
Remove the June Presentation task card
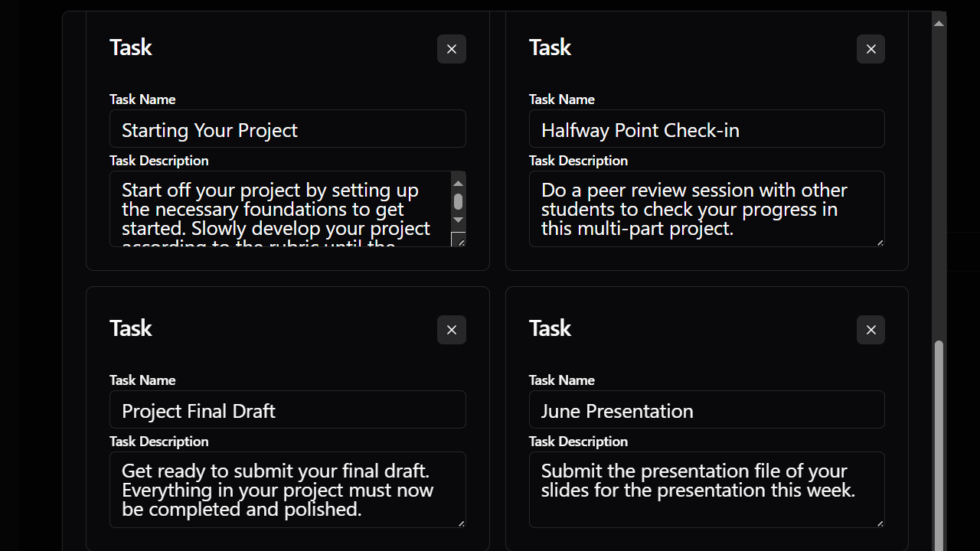[x=871, y=330]
